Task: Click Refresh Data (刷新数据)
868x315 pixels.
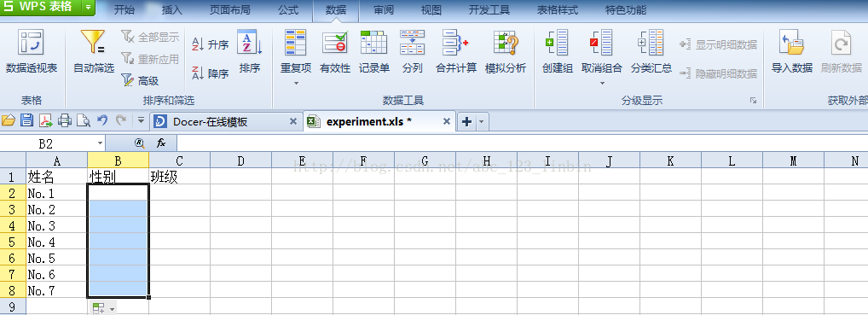Action: (841, 52)
